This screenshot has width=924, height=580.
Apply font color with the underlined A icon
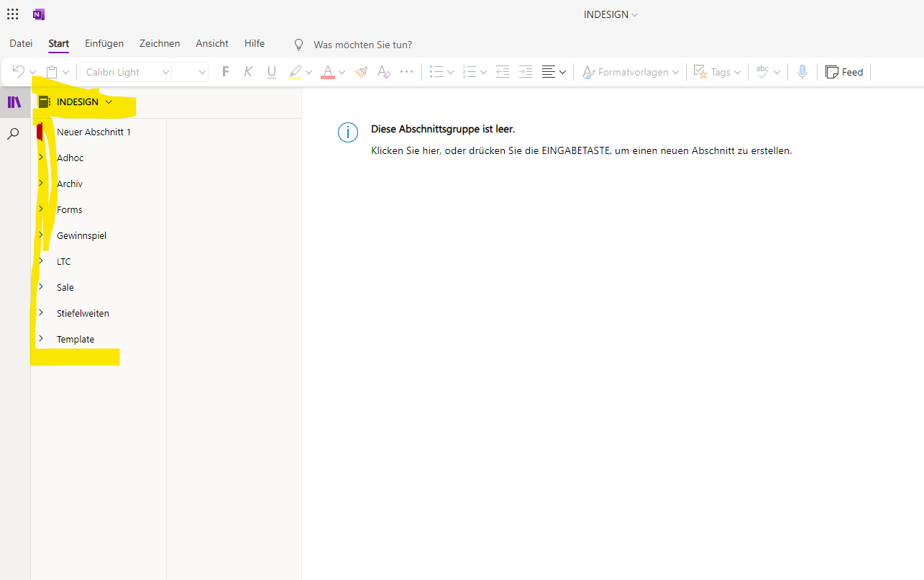tap(328, 72)
